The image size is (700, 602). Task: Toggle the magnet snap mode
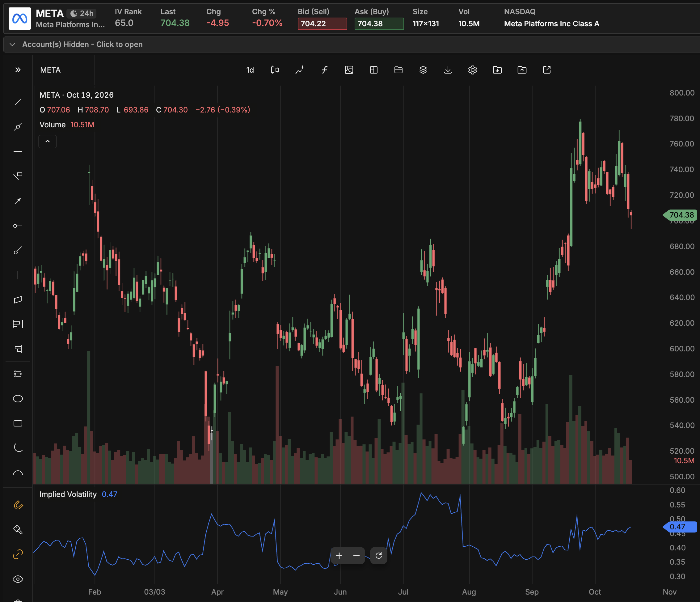coord(18,505)
